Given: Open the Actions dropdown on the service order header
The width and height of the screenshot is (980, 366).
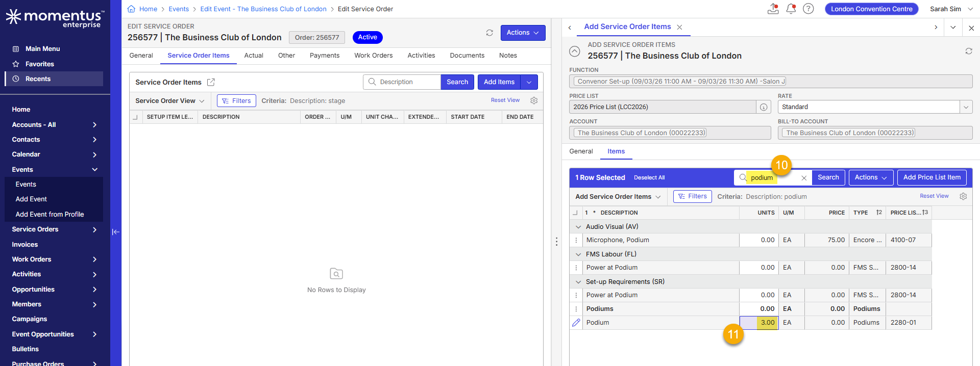Looking at the screenshot, I should (x=523, y=33).
